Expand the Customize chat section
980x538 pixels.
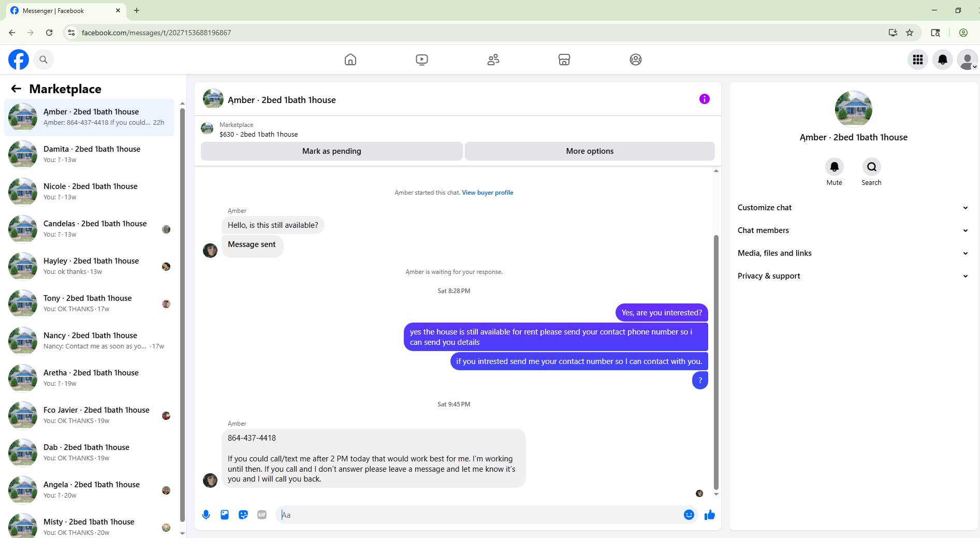(x=853, y=208)
